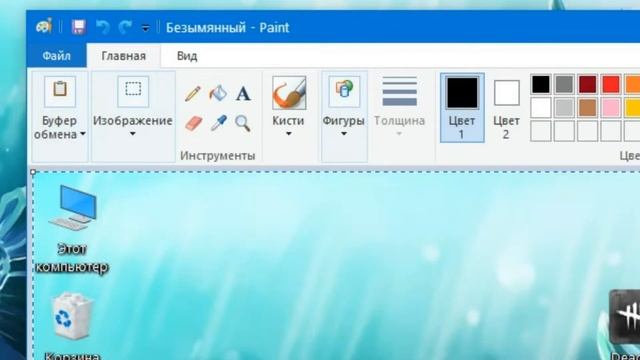Pick the brown color swatch
This screenshot has width=640, height=360.
tap(587, 107)
